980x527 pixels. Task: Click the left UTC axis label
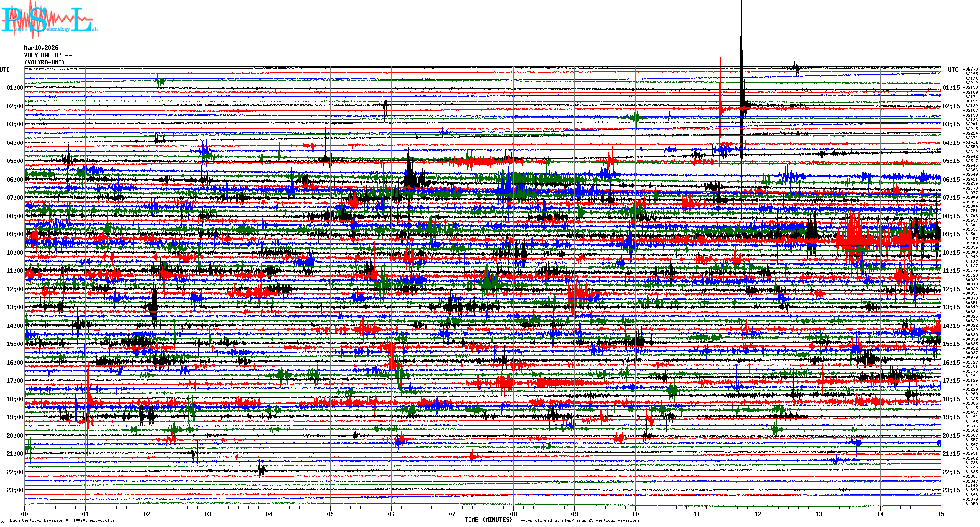pyautogui.click(x=5, y=70)
